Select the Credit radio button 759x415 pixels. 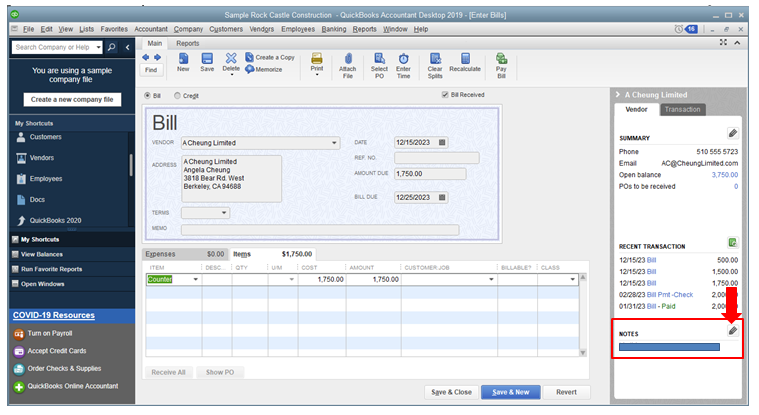click(x=177, y=96)
